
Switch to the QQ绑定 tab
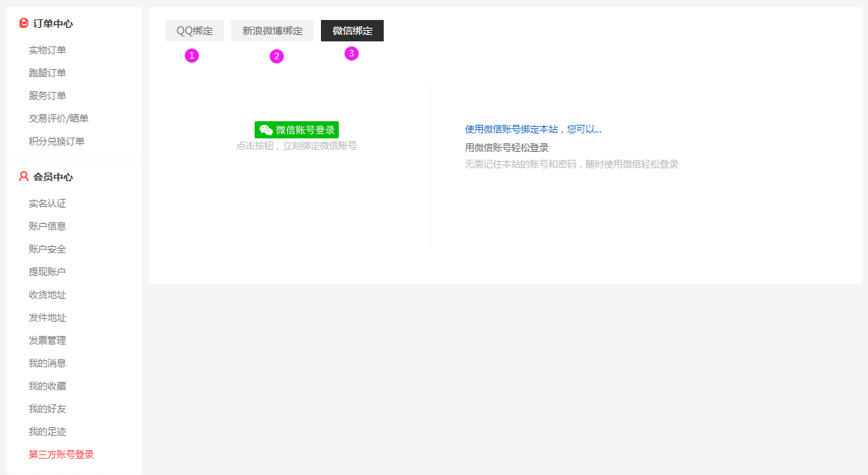[195, 31]
